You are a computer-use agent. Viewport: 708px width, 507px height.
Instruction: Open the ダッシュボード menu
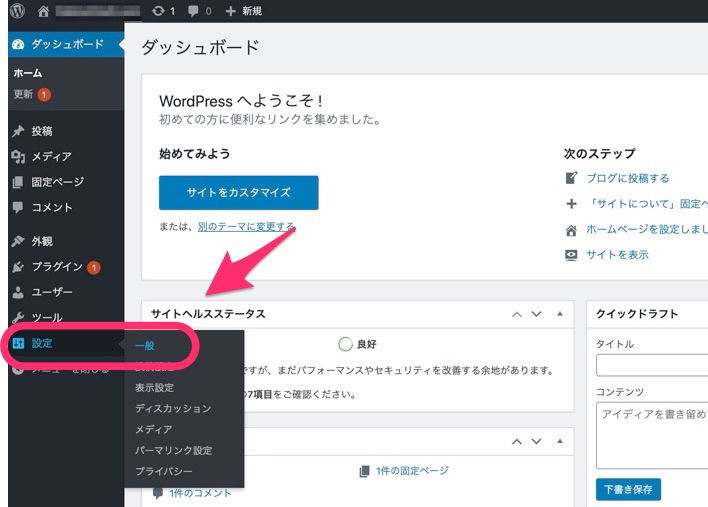[x=66, y=44]
